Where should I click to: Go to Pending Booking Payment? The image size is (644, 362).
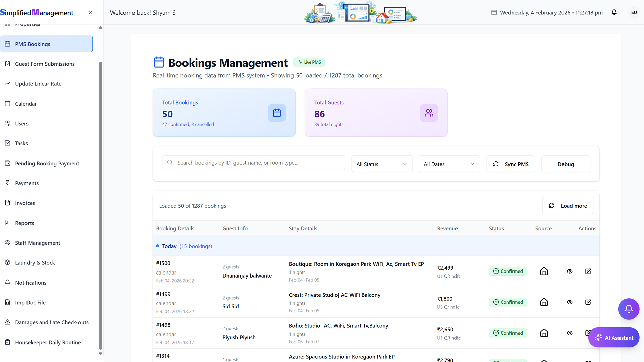[x=47, y=163]
